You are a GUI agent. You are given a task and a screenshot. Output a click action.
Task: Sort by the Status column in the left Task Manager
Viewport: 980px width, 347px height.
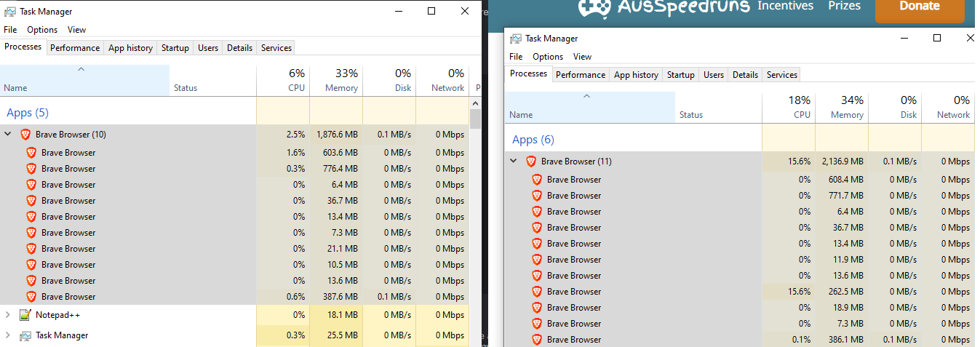pos(212,81)
